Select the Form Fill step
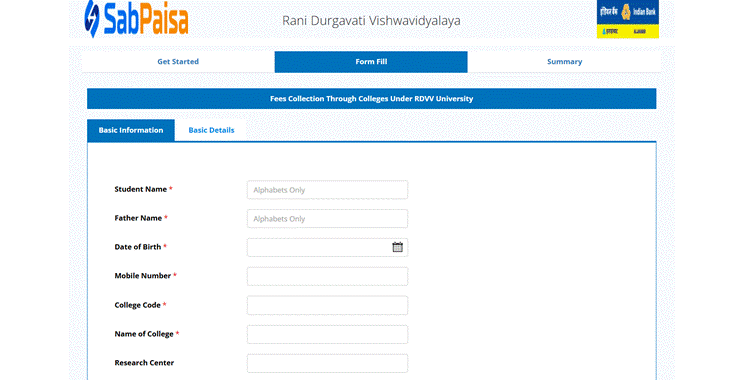Screen dimensions: 753x380 [x=371, y=62]
